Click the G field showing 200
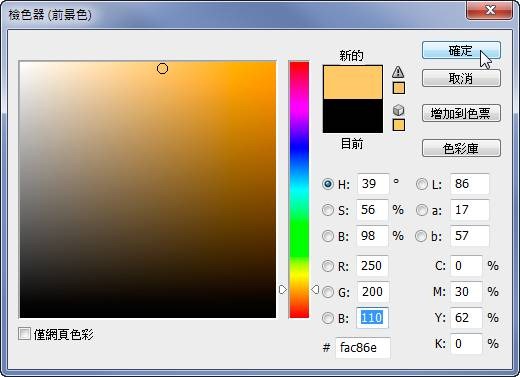Screen dimensions: 520x377 (x=372, y=292)
